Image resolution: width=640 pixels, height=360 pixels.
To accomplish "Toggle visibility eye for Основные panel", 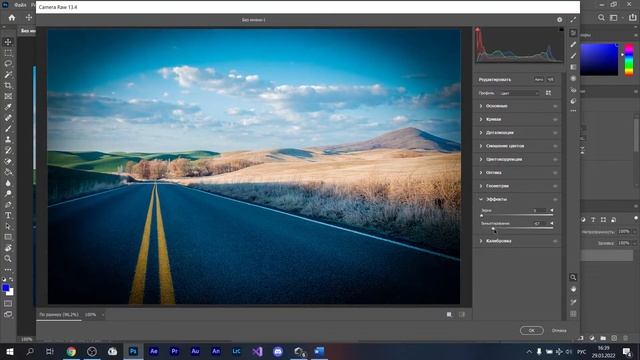I will [555, 106].
